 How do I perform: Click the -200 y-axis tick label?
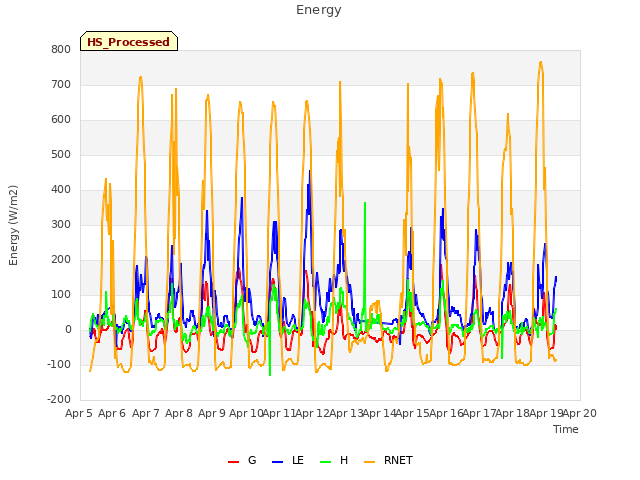59,400
